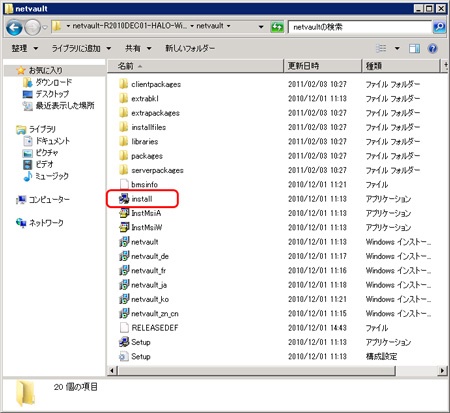450x413 pixels.
Task: Click the 2011/02/03 10:27 date of clientpackages
Action: point(317,84)
